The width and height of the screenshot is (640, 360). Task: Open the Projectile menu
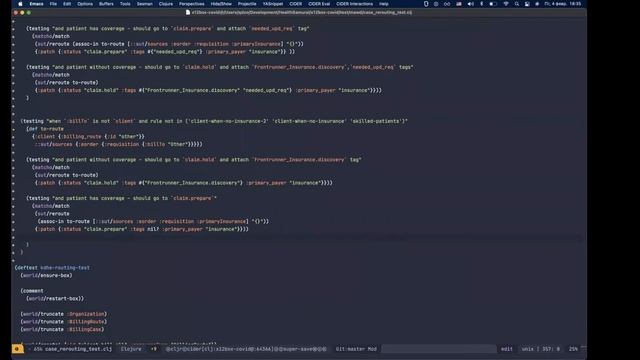click(x=247, y=4)
